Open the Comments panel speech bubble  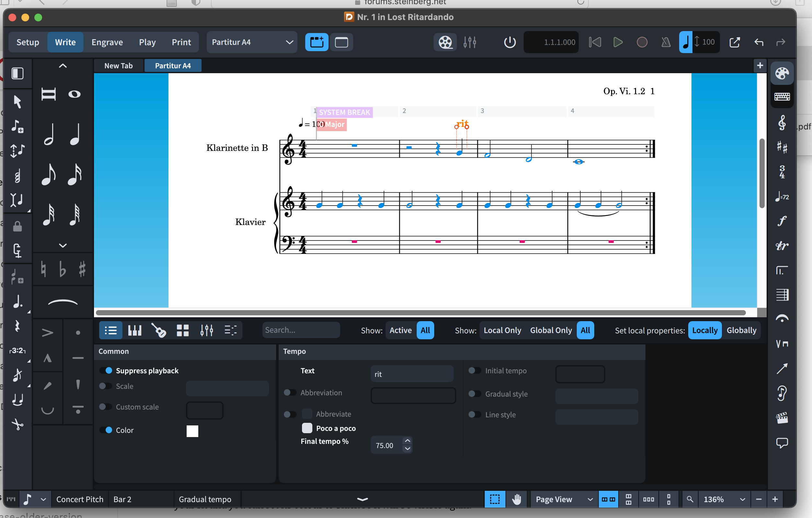[782, 443]
